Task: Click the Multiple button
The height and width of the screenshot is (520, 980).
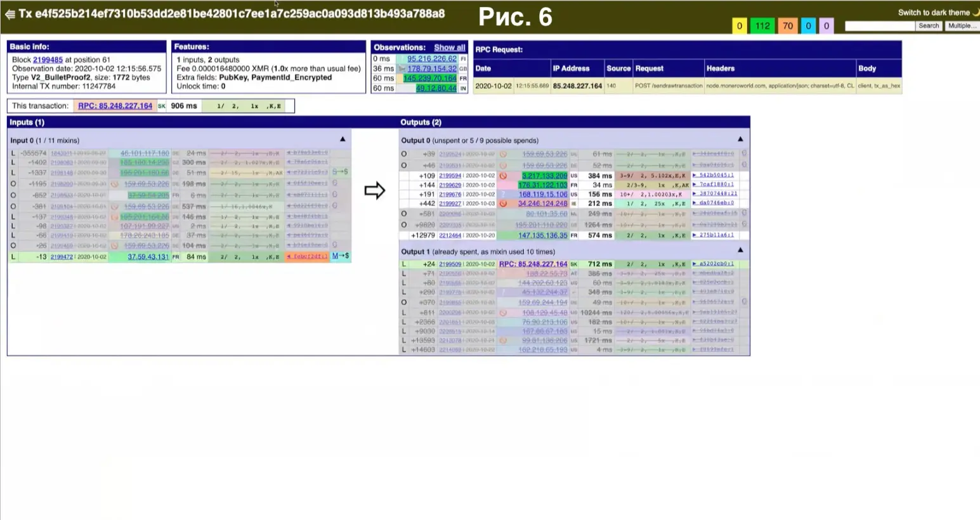Action: [x=962, y=26]
